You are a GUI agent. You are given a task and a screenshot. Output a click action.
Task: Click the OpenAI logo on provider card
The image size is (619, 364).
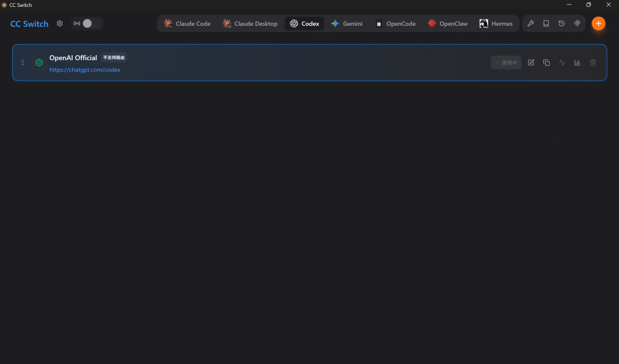point(39,62)
